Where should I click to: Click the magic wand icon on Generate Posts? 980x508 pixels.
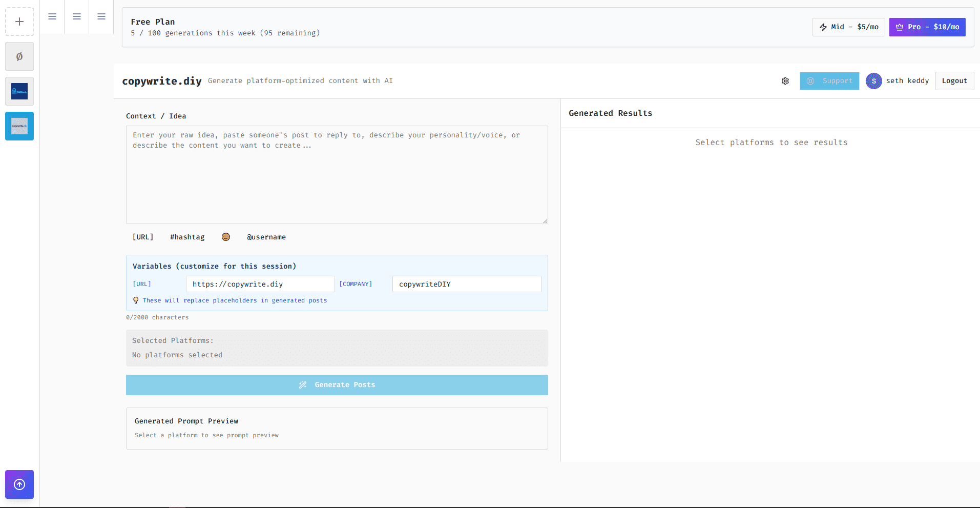click(x=303, y=385)
